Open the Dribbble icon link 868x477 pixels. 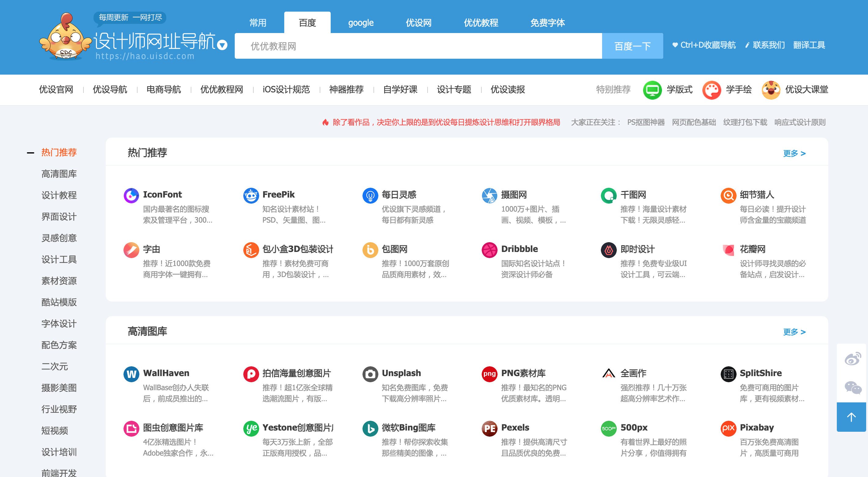(489, 250)
